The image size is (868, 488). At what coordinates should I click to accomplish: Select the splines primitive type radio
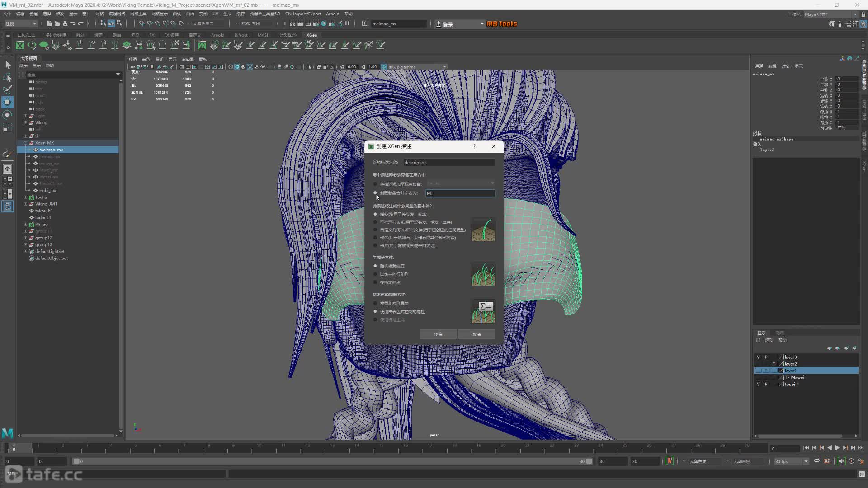point(375,214)
